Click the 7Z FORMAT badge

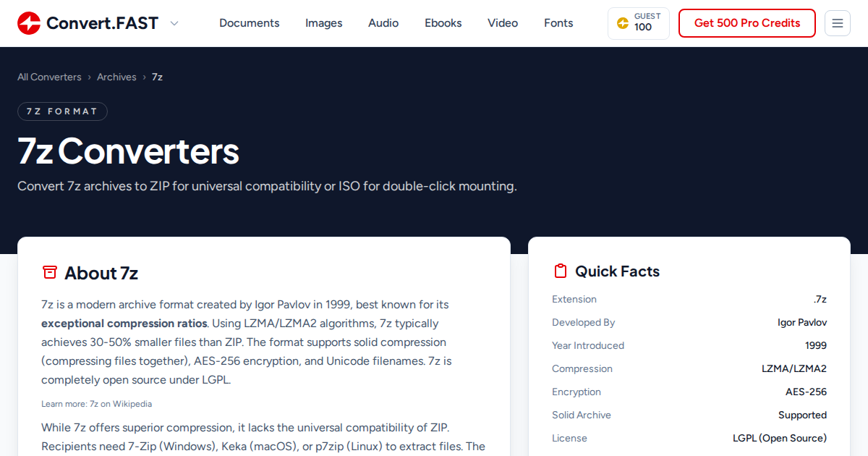coord(62,111)
